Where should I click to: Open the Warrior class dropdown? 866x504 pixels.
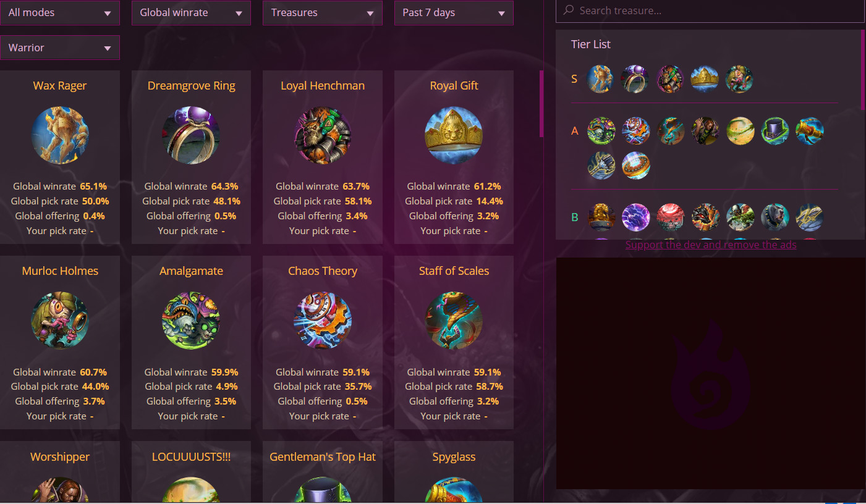pyautogui.click(x=60, y=48)
